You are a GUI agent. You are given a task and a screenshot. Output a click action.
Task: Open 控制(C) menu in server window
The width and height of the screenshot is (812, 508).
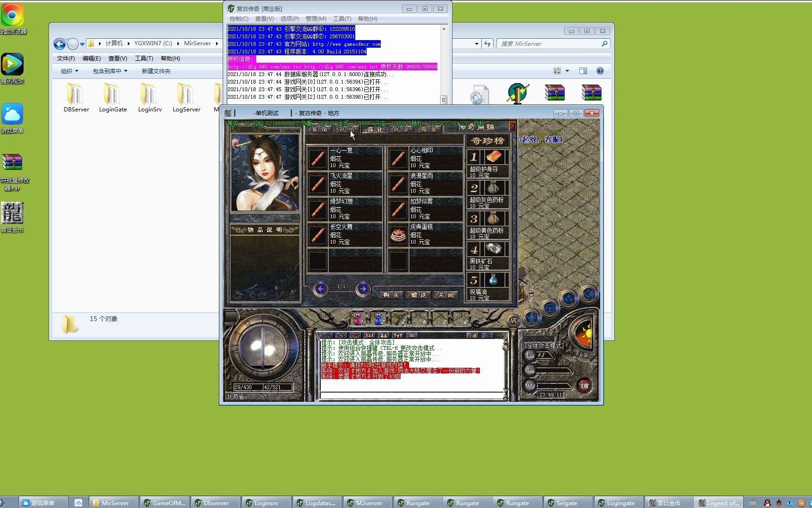239,19
